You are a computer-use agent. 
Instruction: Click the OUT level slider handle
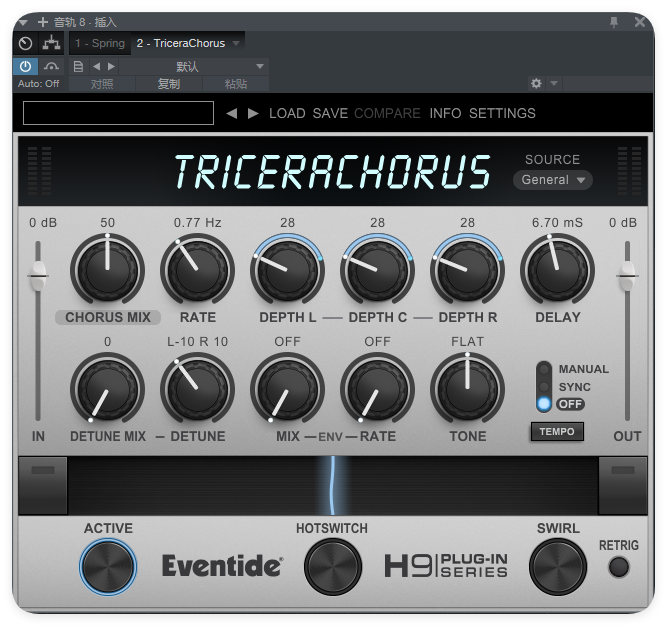coord(627,275)
